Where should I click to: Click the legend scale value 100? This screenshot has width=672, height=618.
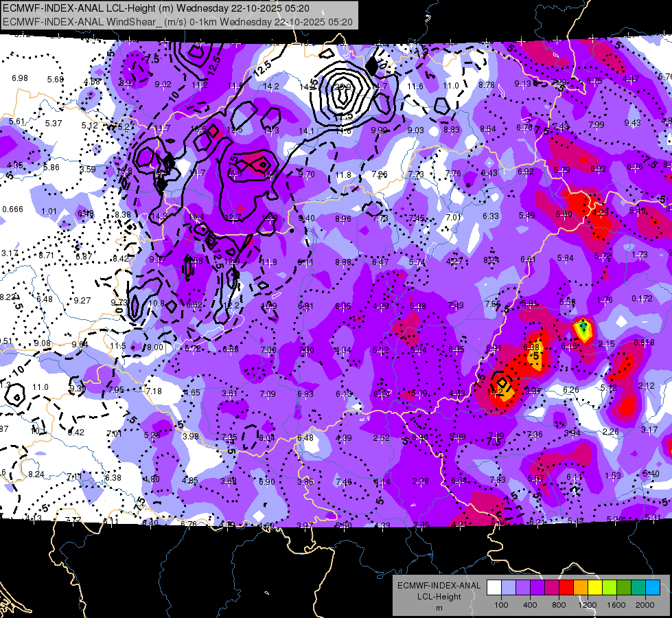(x=501, y=605)
